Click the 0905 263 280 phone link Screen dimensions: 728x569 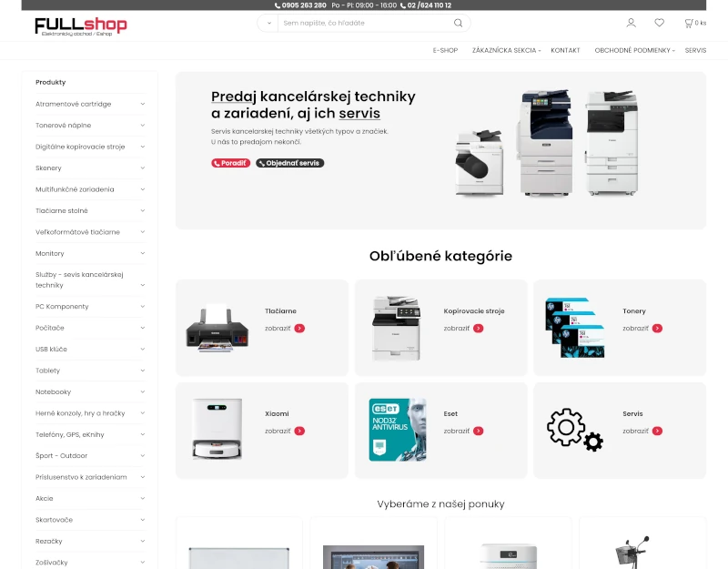[x=300, y=5]
